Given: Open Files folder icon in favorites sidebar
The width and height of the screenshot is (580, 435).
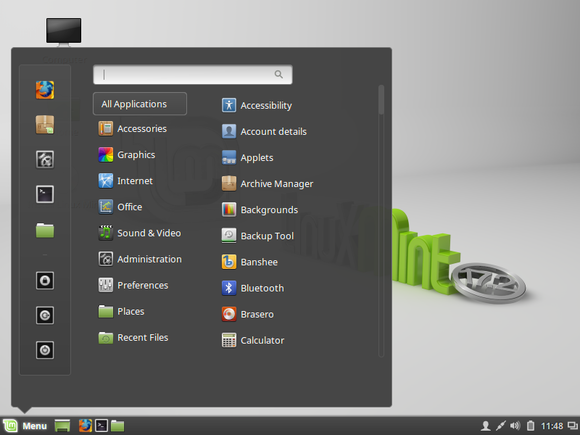Looking at the screenshot, I should [45, 230].
